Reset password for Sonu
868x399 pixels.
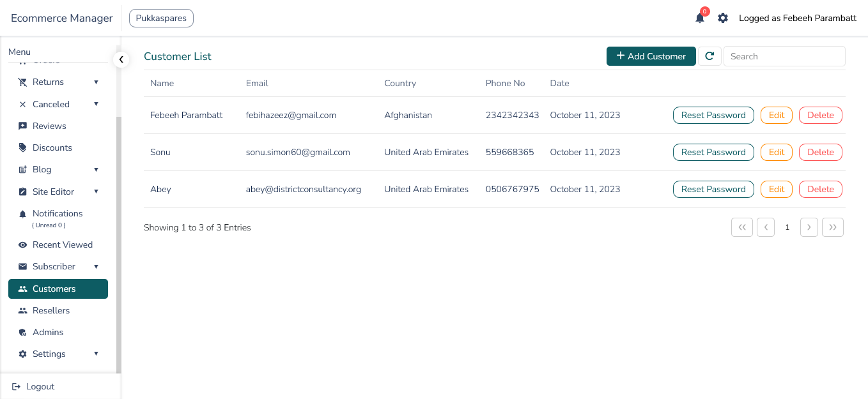click(713, 152)
